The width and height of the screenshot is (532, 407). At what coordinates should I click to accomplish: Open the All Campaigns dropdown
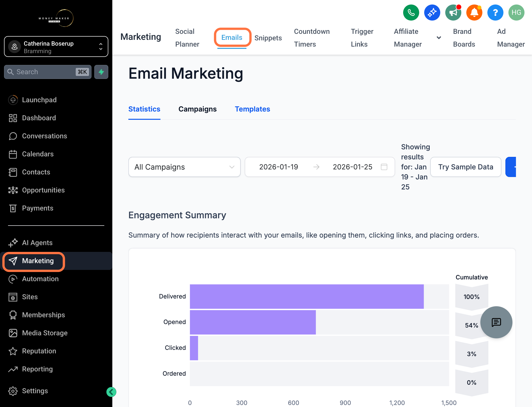[184, 167]
